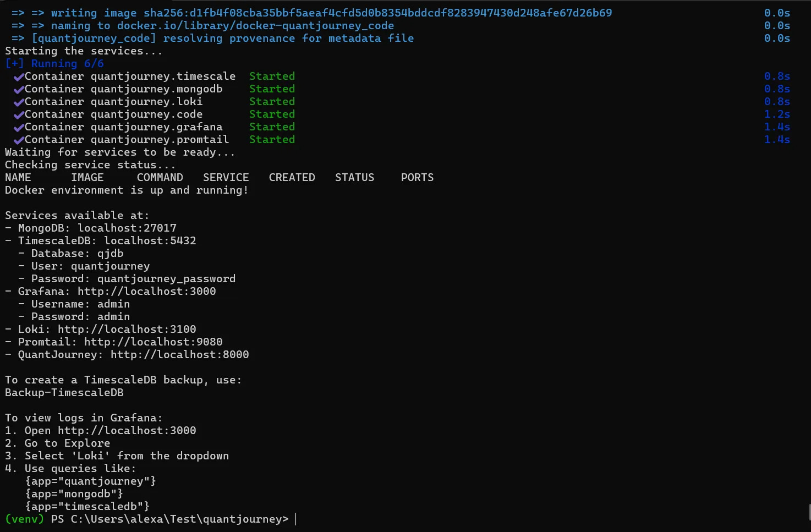Select the PORTS column header
Screen dimensions: 811x532
point(417,177)
